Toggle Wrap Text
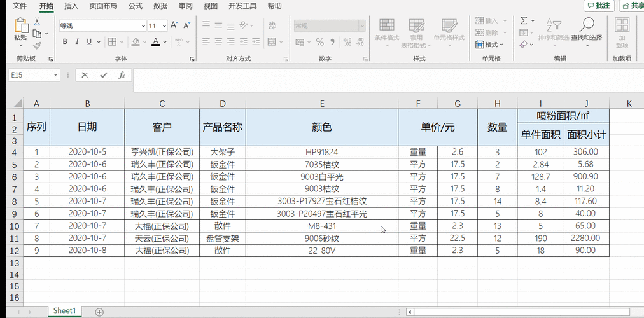Viewport: 644px width, 318px height. 272,25
